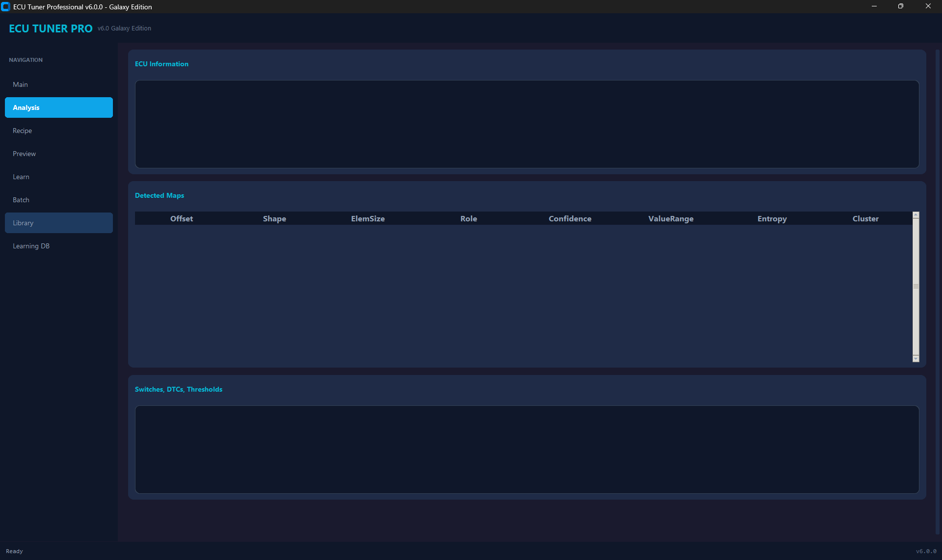Sort maps by Confidence column

[569, 218]
